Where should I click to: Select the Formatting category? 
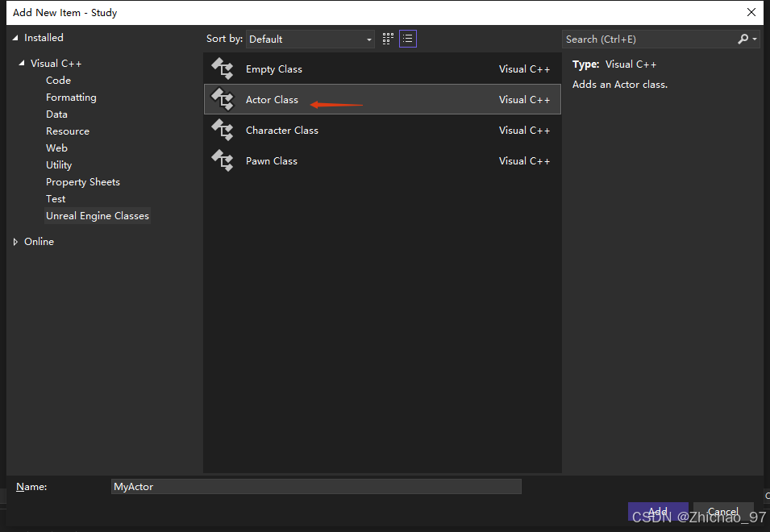pos(71,98)
